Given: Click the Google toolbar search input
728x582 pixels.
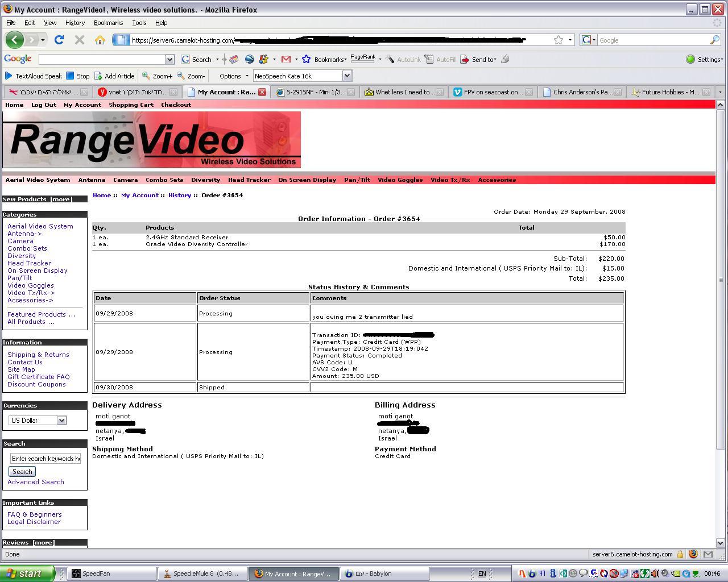Looking at the screenshot, I should tap(102, 59).
